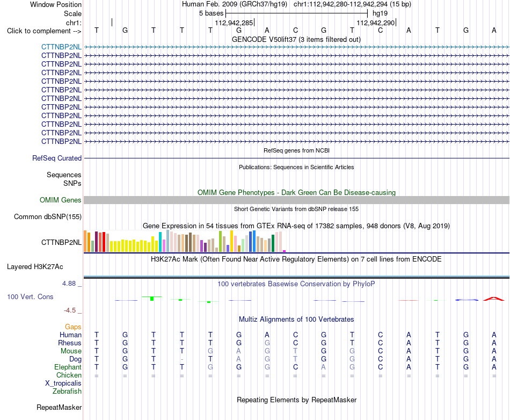Click the hg19 label beside scale bar
This screenshot has width=510, height=420.
(380, 13)
